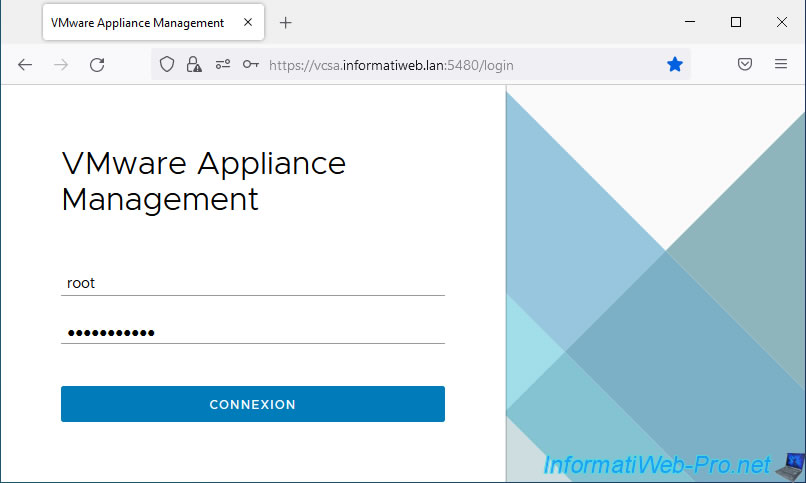Go back to the previous page
The image size is (806, 483).
[25, 65]
